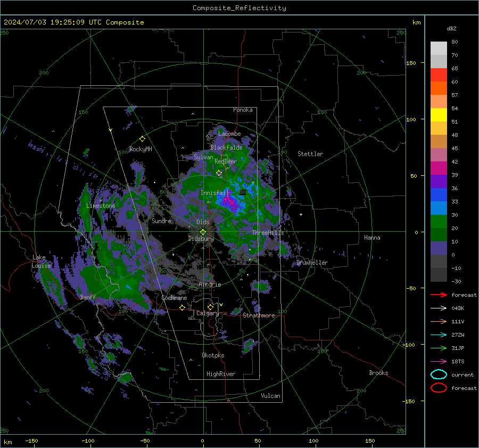Image resolution: width=479 pixels, height=448 pixels.
Task: Click the Innisfail town label
Action: tap(215, 193)
